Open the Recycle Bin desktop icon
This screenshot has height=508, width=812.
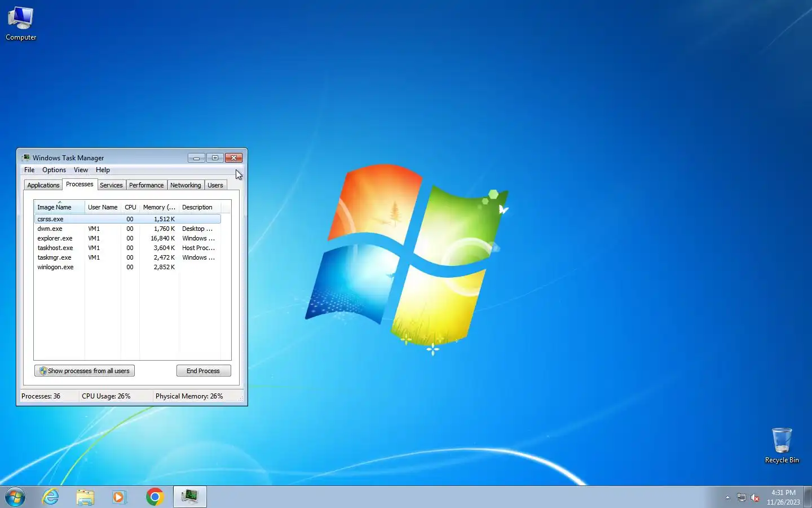[782, 445]
